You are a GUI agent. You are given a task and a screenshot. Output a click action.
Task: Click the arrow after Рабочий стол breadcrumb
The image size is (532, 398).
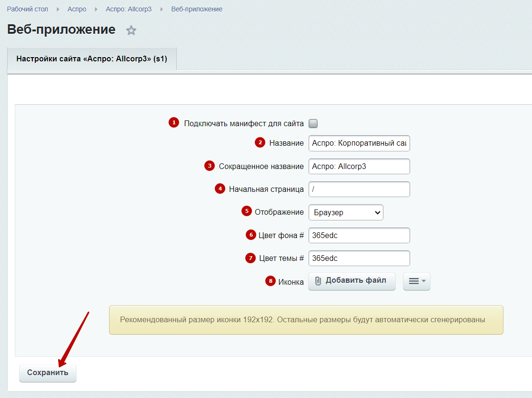[x=58, y=10]
